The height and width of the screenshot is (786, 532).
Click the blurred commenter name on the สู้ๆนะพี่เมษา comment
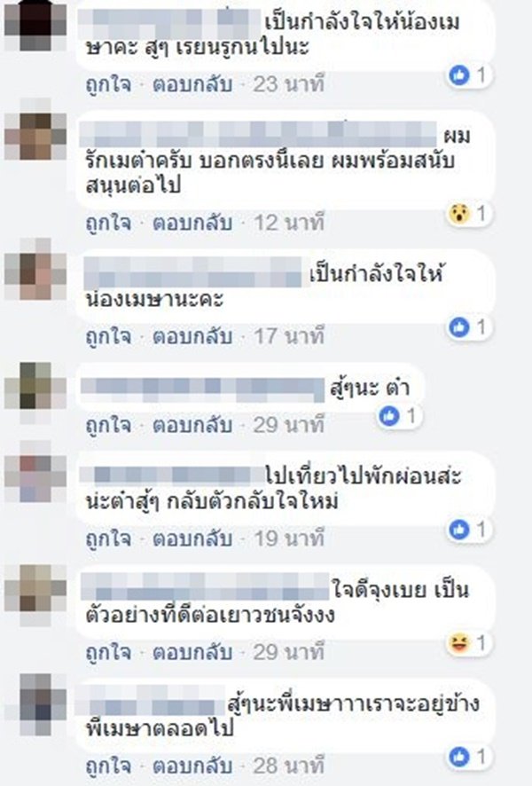pos(150,701)
